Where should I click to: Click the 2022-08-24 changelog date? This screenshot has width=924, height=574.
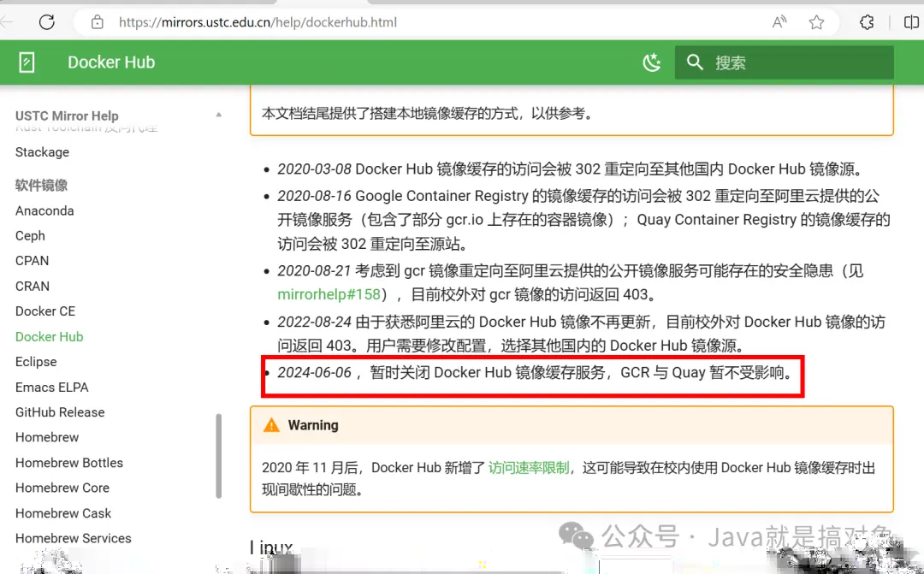coord(314,322)
